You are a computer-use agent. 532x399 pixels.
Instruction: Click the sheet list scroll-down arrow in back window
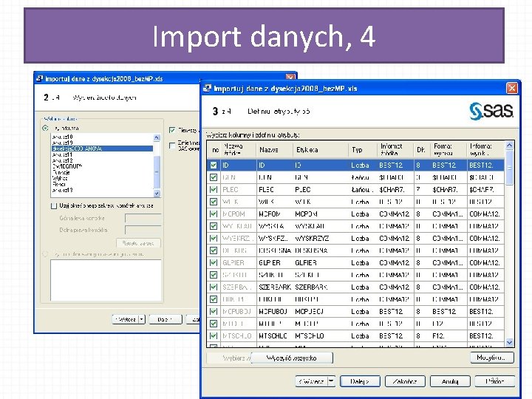(x=157, y=194)
